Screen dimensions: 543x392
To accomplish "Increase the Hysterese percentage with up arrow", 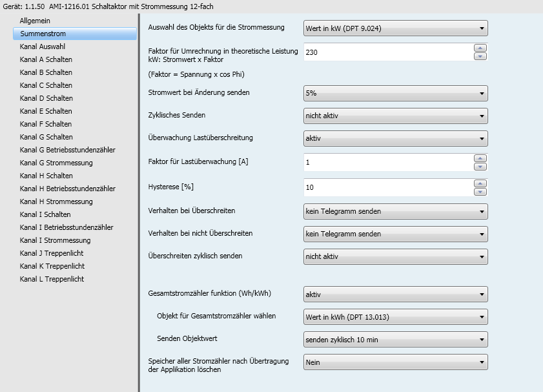I will click(480, 183).
